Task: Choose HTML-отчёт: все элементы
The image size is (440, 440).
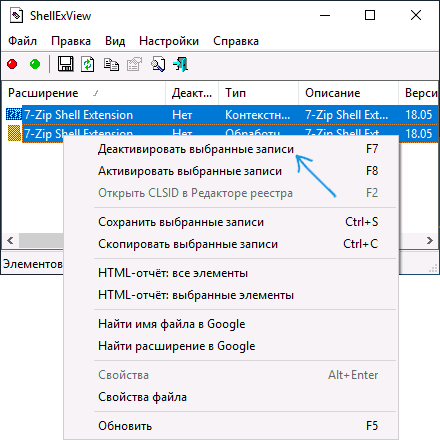Action: click(x=231, y=273)
